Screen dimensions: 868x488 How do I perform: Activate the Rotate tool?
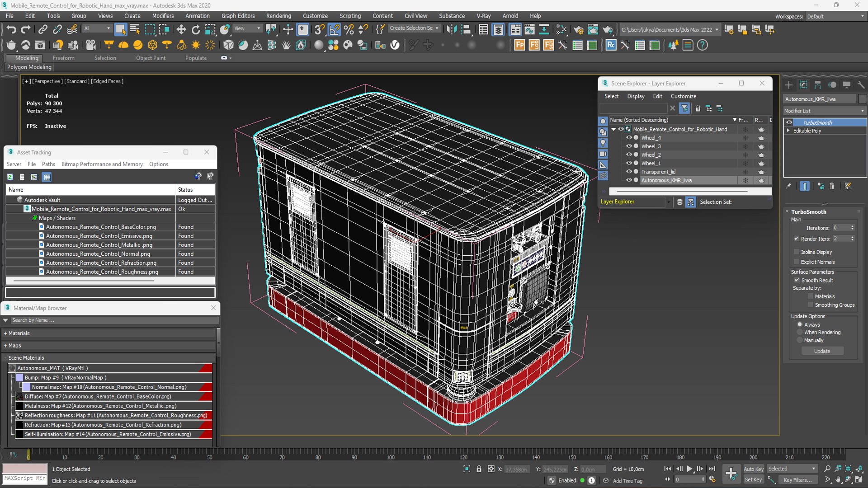196,30
